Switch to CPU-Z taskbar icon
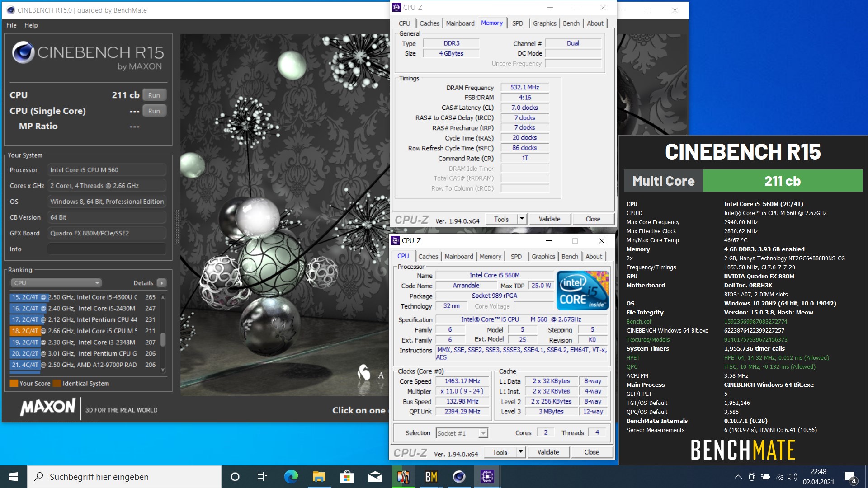Screen dimensions: 868x488 [487, 477]
